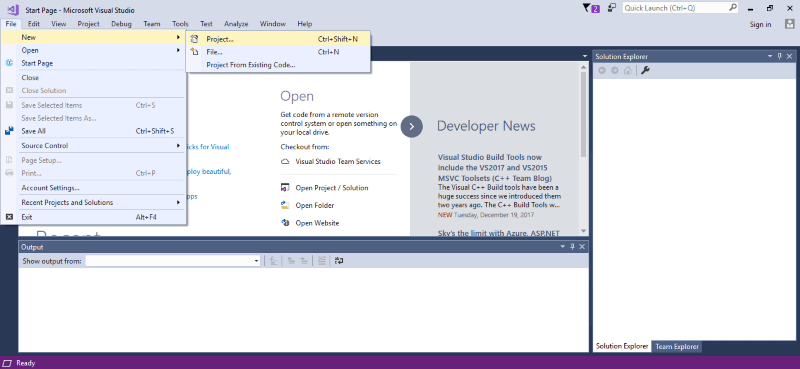Click the Quick Launch magnifier icon
Viewport: 800px width, 369px height.
[x=733, y=8]
